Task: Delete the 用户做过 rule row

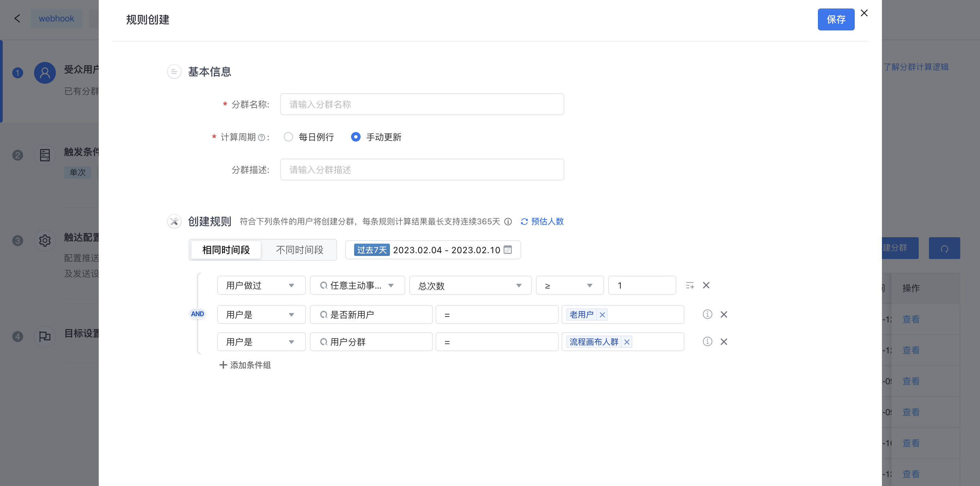Action: (706, 285)
